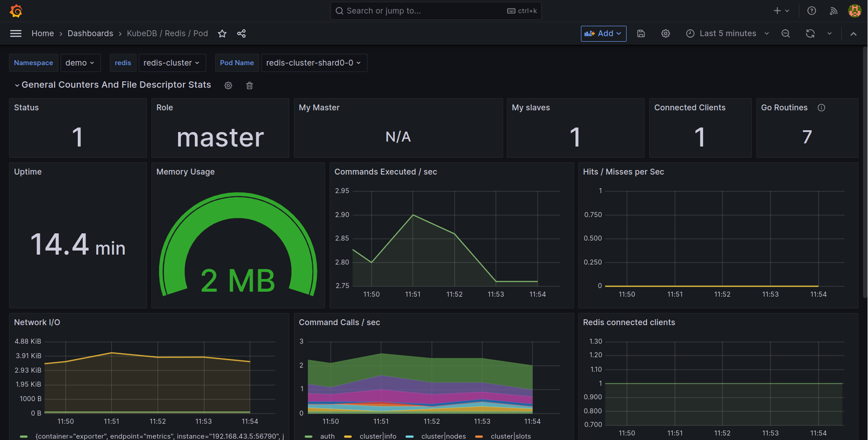The image size is (868, 440).
Task: Go to Home via breadcrumb
Action: pyautogui.click(x=42, y=33)
